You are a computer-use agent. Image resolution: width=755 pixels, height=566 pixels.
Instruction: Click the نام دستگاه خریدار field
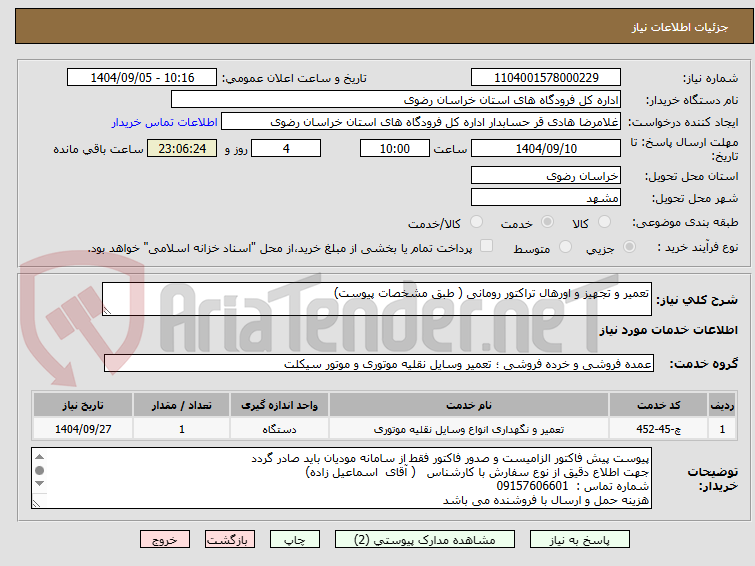point(396,100)
